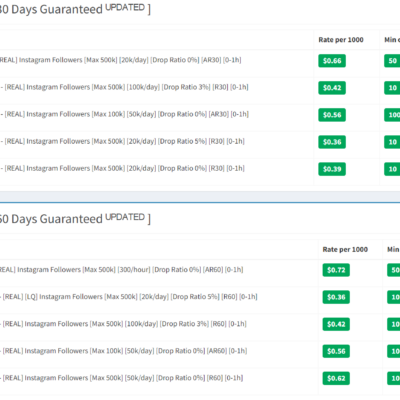Click the Rate per 1000 header in the 30 Days table
The height and width of the screenshot is (400, 400).
click(341, 40)
